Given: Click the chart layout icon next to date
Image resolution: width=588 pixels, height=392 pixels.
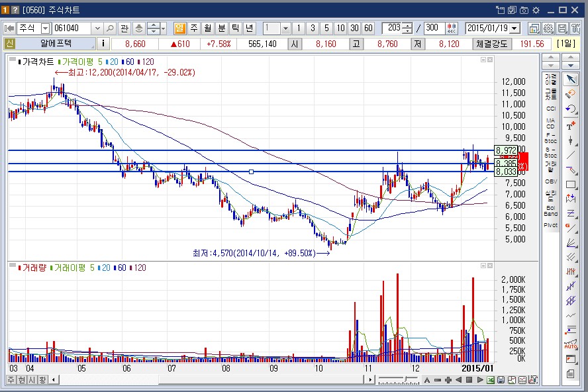Looking at the screenshot, I should pyautogui.click(x=534, y=28).
